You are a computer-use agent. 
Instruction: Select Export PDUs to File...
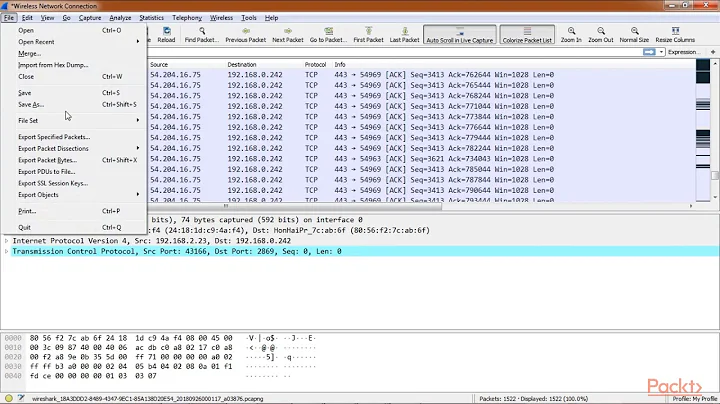pyautogui.click(x=73, y=171)
